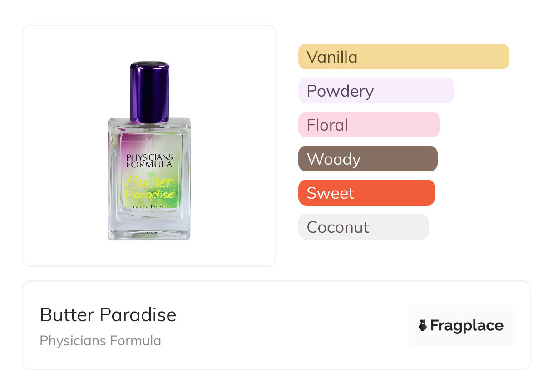553x392 pixels.
Task: Click the Vanilla label text
Action: click(x=332, y=57)
